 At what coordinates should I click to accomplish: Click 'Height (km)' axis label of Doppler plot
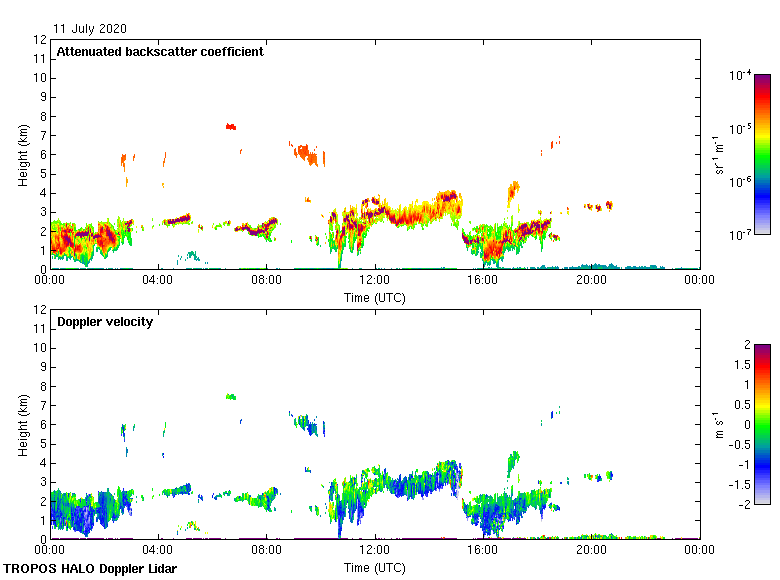pos(23,425)
